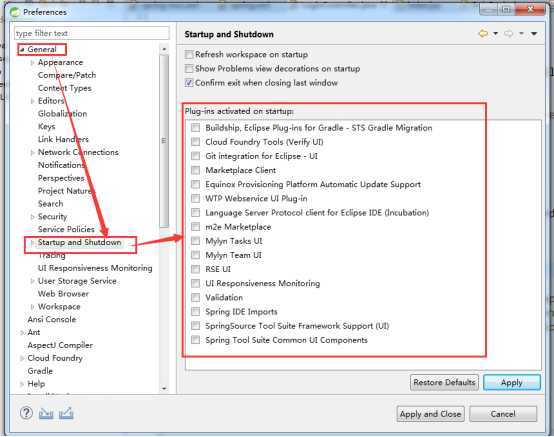Expand the Editors tree node
Screen dimensions: 554x437
click(33, 101)
